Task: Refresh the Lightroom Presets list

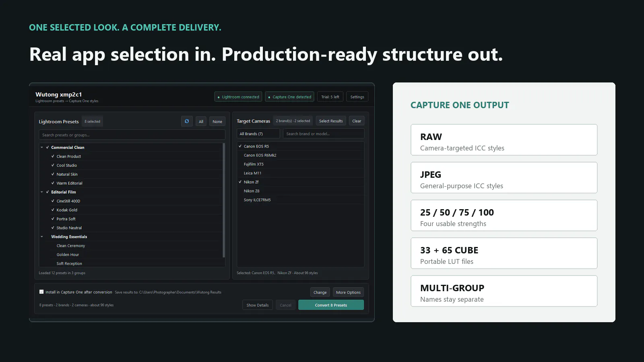Action: [187, 121]
